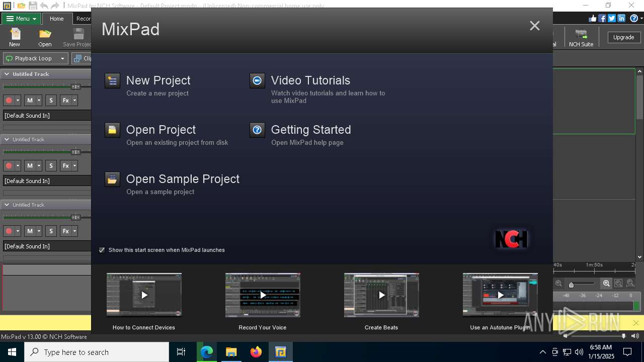Click the quick-access save icon in title bar
The image size is (644, 362).
coord(33,6)
